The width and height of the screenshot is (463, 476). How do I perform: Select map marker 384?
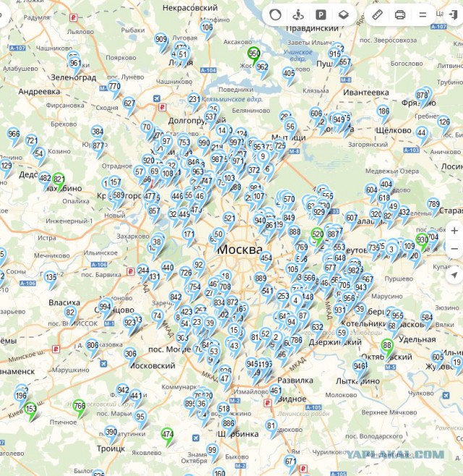(97, 132)
